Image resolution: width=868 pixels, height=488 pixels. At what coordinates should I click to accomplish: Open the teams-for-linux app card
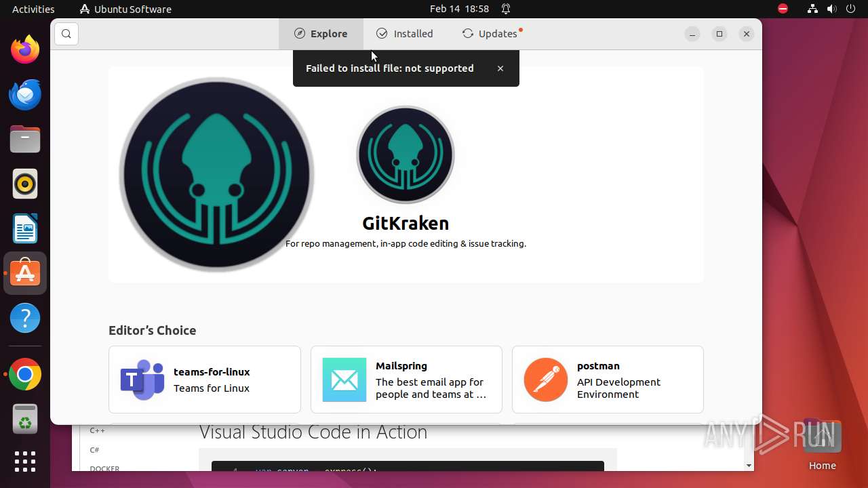click(x=205, y=380)
